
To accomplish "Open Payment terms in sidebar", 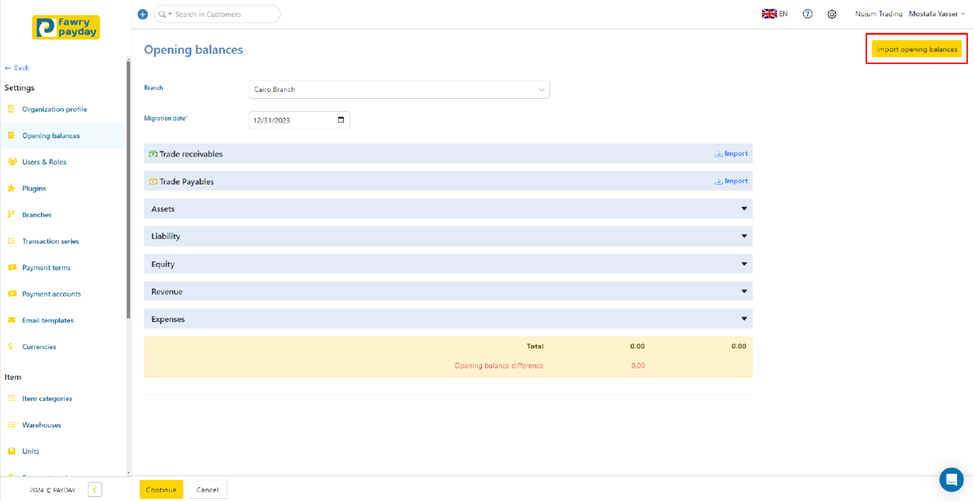I will pyautogui.click(x=46, y=268).
